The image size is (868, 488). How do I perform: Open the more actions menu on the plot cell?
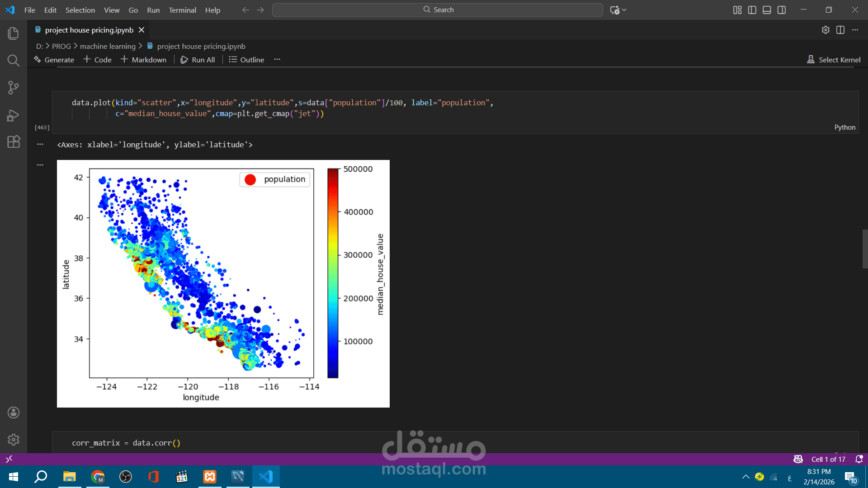point(40,164)
